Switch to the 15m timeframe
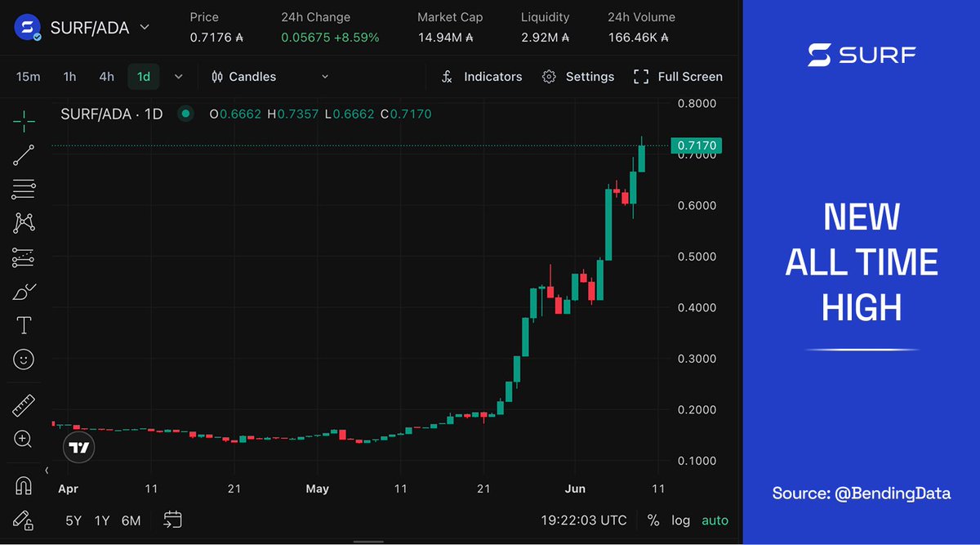Image resolution: width=980 pixels, height=545 pixels. tap(29, 77)
